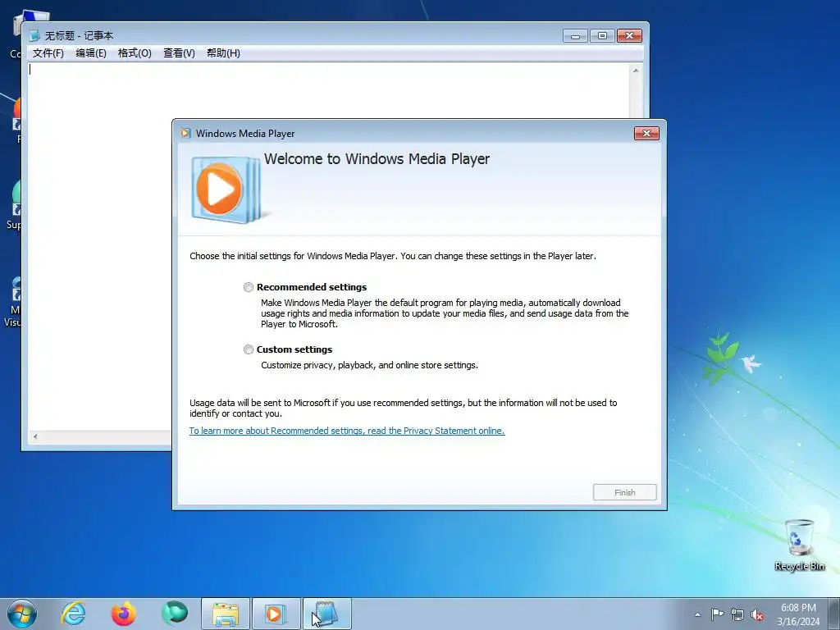The image size is (840, 630).
Task: Choose the Custom settings radio button
Action: (248, 349)
